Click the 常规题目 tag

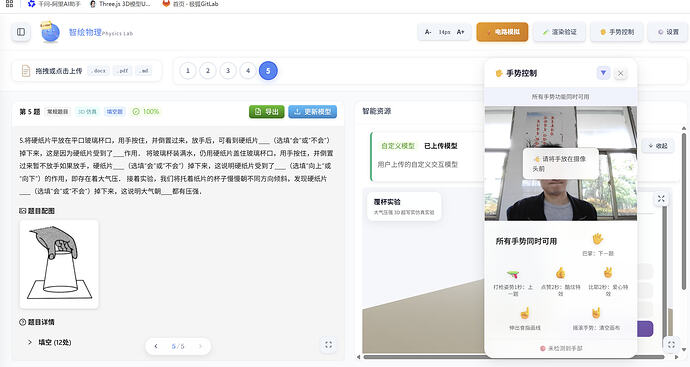(58, 112)
